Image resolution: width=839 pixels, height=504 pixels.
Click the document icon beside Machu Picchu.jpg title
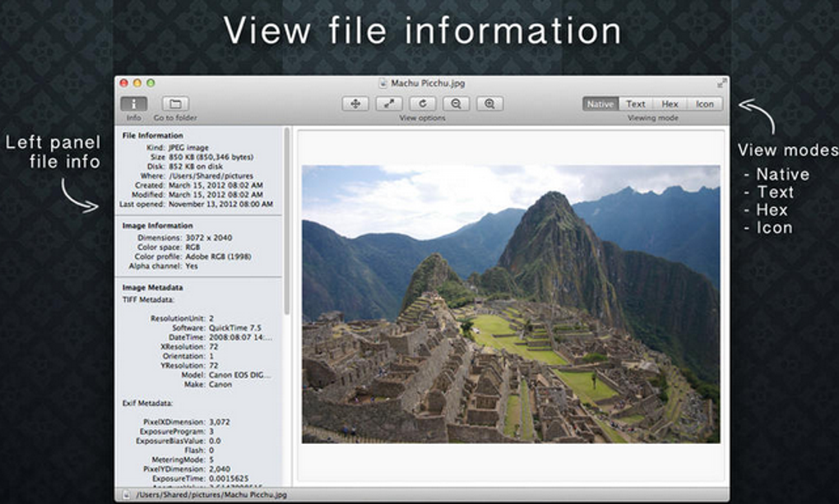point(382,83)
